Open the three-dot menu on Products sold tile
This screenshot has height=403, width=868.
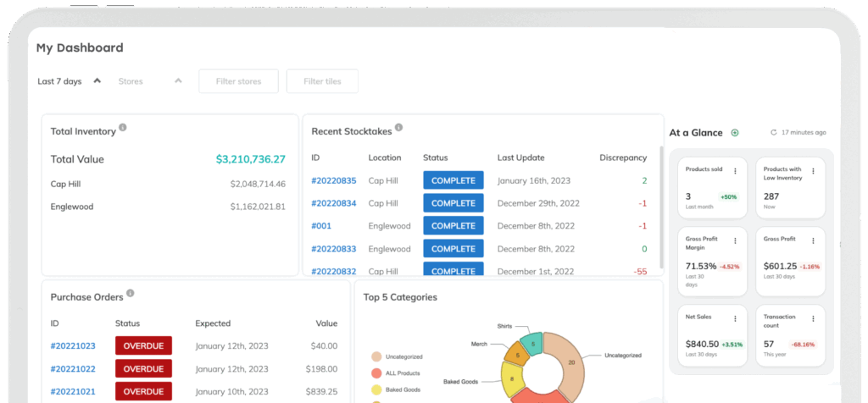point(735,171)
